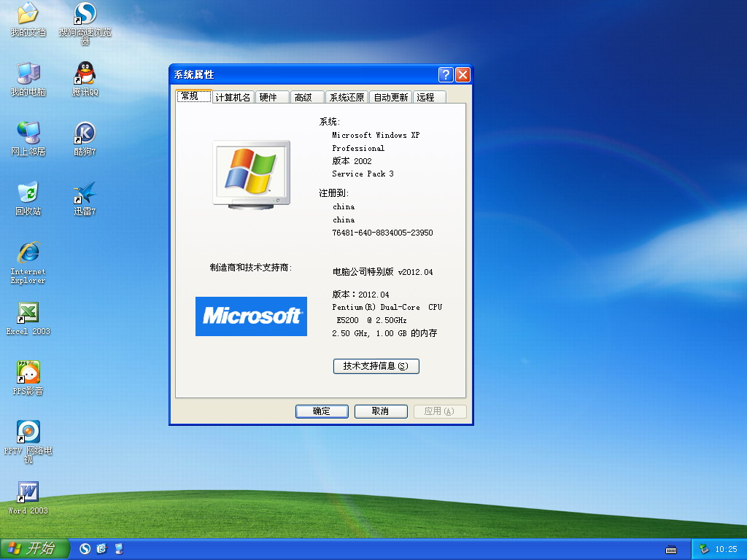Open the 开始 start menu

pyautogui.click(x=34, y=548)
